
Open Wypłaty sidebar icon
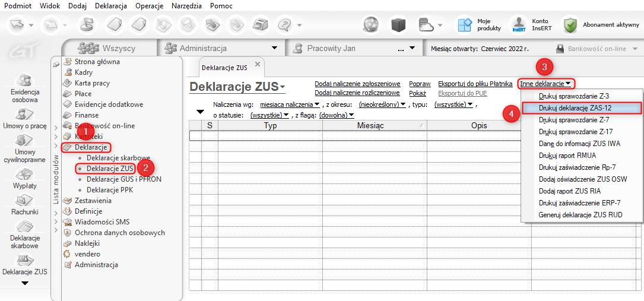click(x=25, y=178)
